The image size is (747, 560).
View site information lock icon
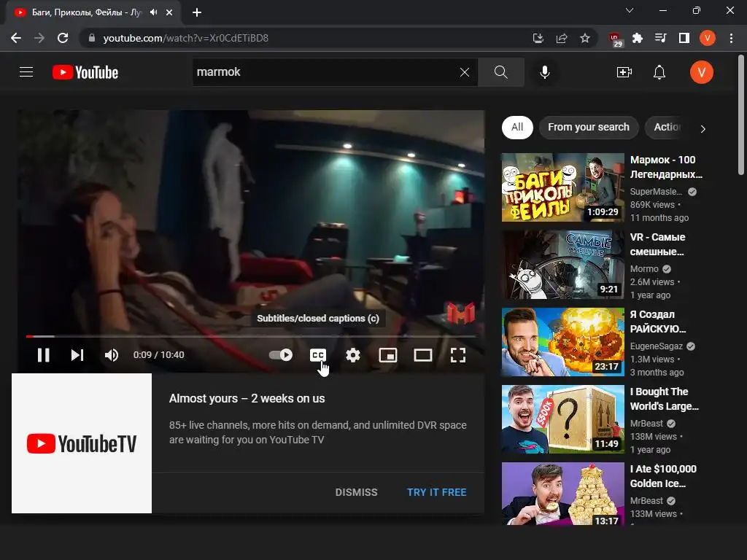[x=92, y=38]
